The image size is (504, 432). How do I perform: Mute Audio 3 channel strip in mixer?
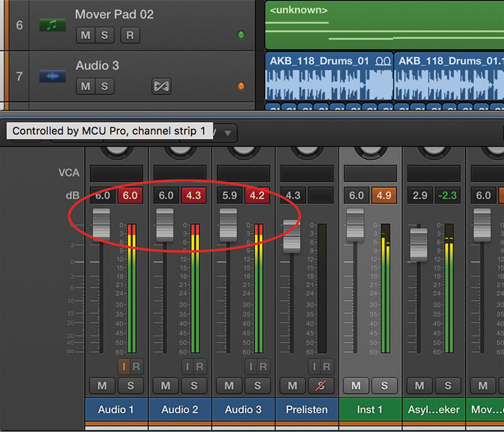click(x=229, y=386)
